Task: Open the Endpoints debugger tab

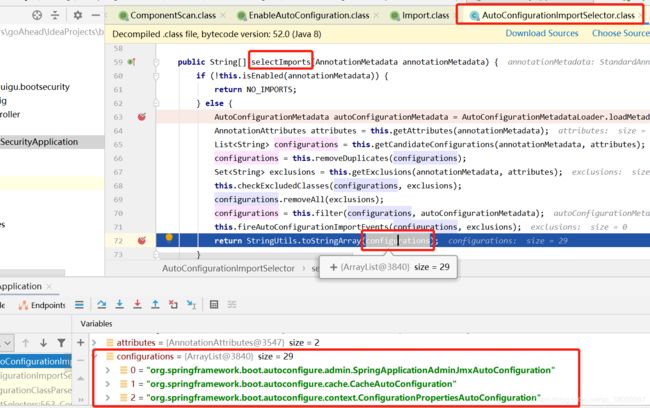Action: (x=42, y=305)
